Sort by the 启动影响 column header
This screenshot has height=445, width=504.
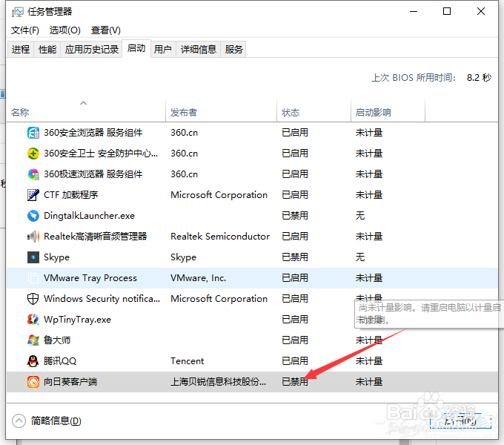pos(388,111)
